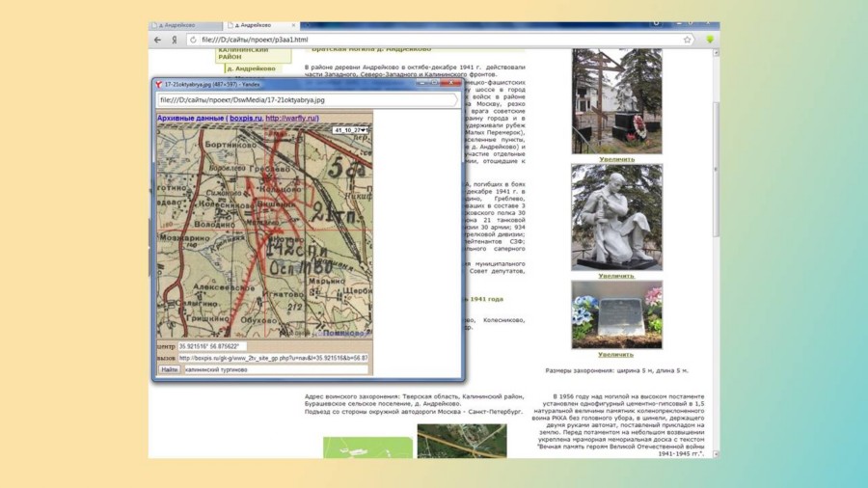Click the Yandex icon in popup title bar
868x488 pixels.
tap(159, 85)
